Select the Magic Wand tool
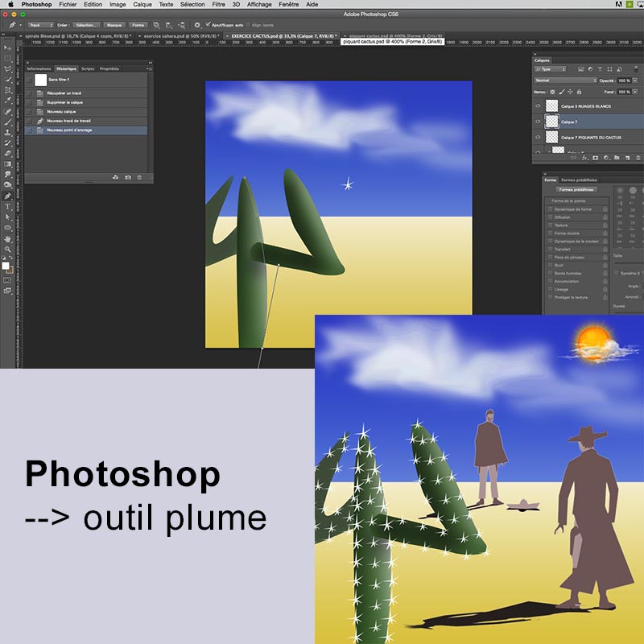Screen dimensions: 644x644 click(x=7, y=79)
